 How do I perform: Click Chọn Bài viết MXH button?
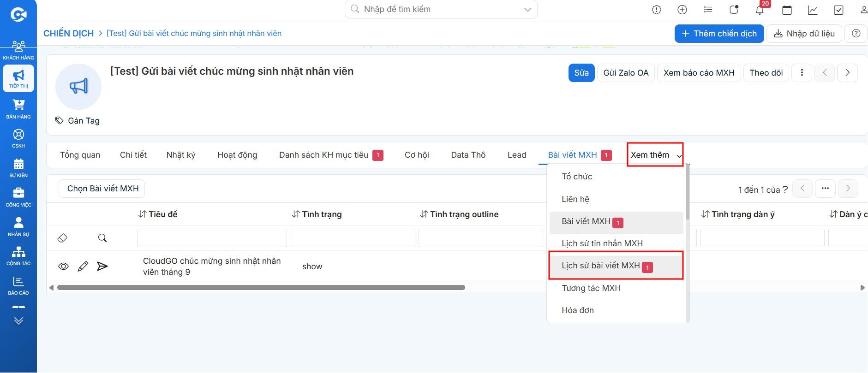click(102, 189)
